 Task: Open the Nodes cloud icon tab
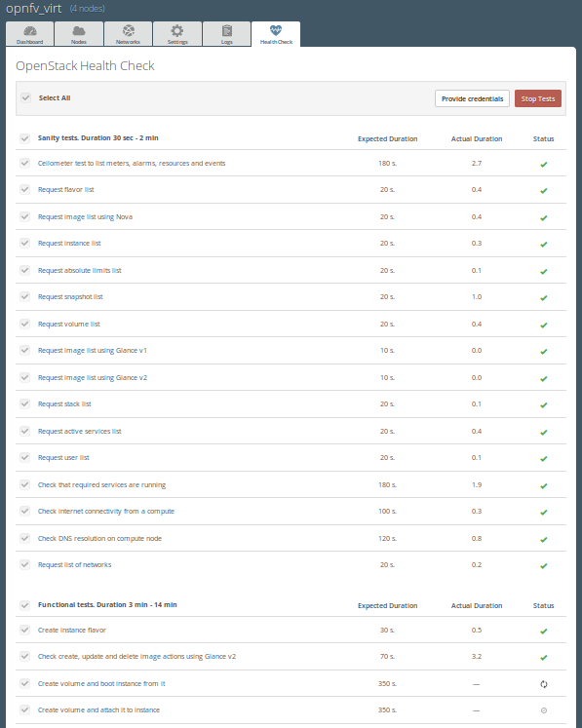[79, 31]
